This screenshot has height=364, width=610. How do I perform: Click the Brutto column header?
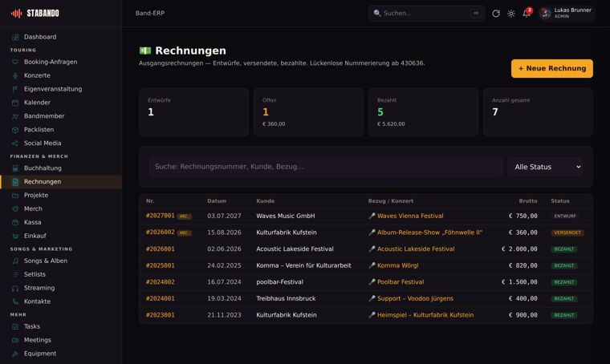pos(528,200)
